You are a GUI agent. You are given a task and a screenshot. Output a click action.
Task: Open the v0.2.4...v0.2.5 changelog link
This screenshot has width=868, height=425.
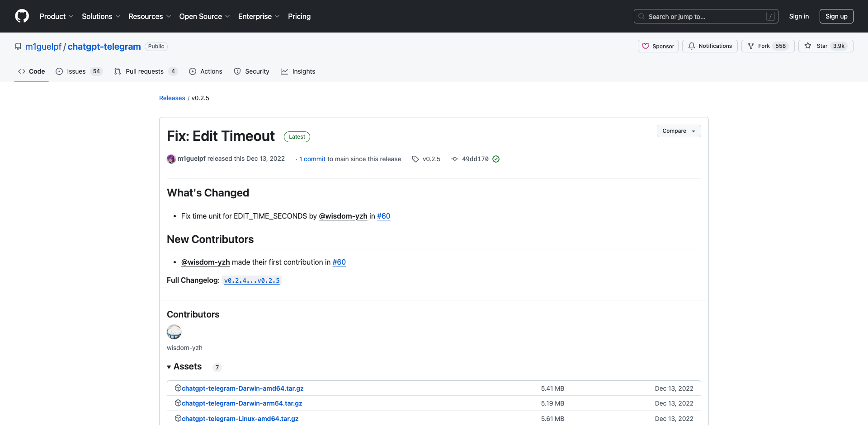tap(252, 280)
